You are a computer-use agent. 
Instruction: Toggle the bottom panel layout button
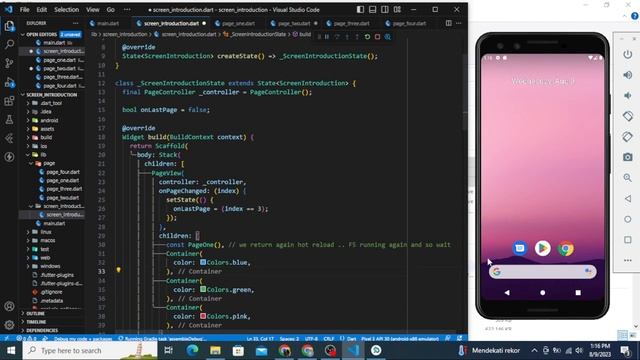(373, 9)
